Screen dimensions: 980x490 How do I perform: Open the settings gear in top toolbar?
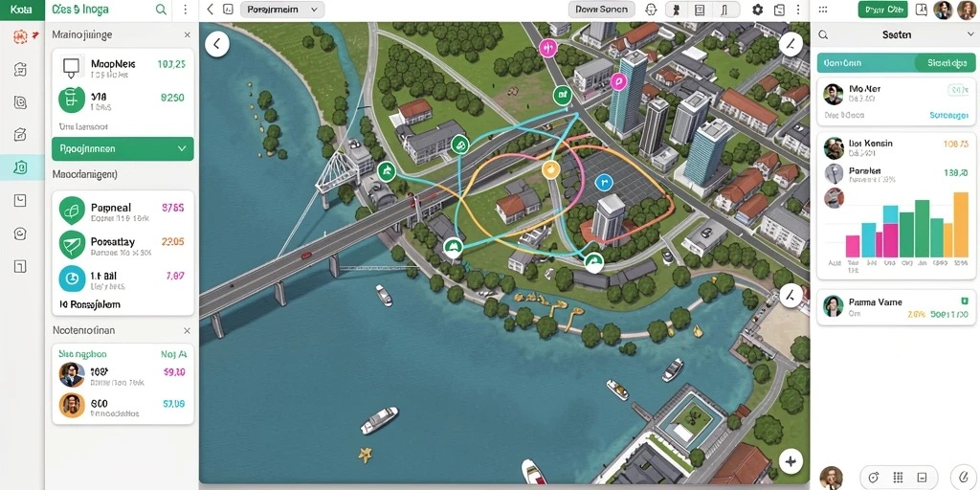[x=758, y=10]
